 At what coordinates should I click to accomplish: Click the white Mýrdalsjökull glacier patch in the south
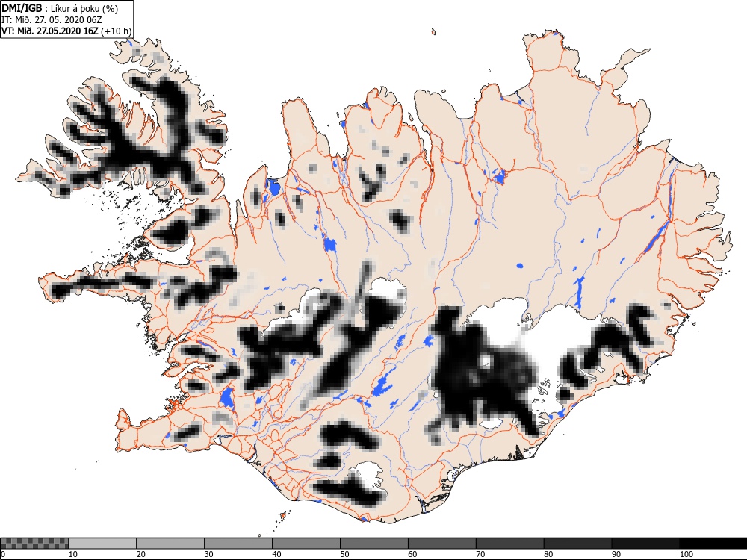pyautogui.click(x=369, y=473)
